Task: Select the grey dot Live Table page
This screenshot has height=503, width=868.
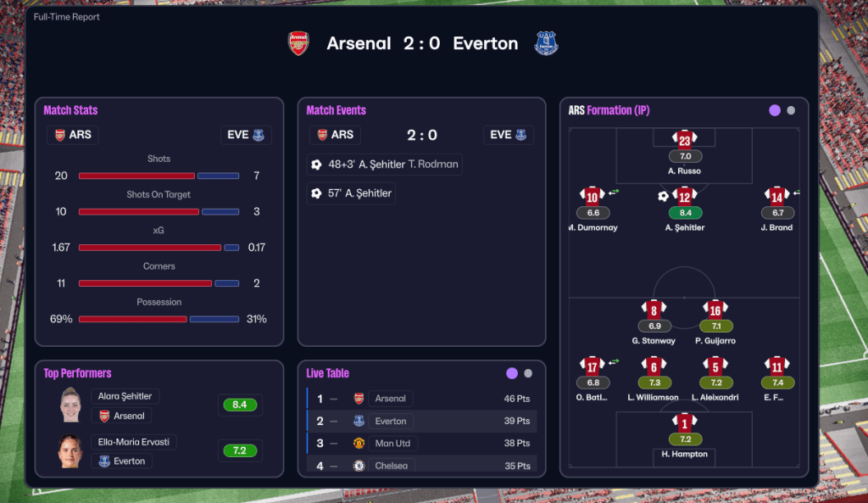Action: [528, 373]
